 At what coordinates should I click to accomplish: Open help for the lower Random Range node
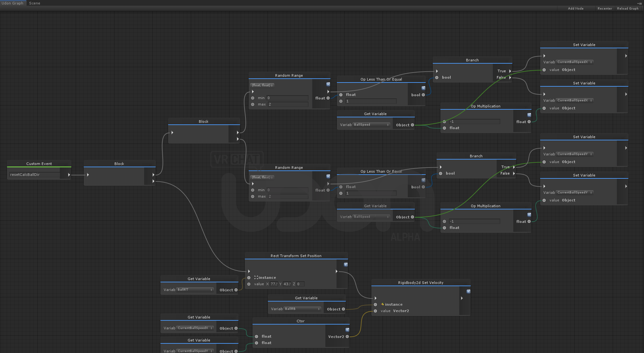click(x=328, y=176)
